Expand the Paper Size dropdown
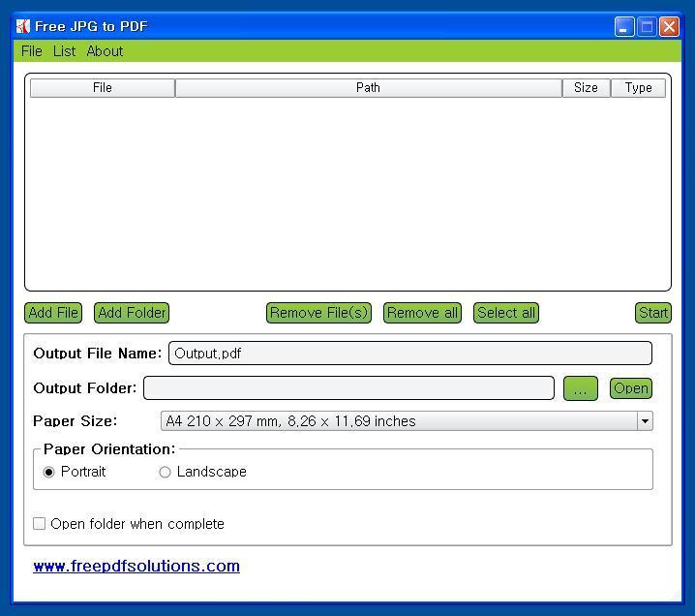 tap(645, 421)
